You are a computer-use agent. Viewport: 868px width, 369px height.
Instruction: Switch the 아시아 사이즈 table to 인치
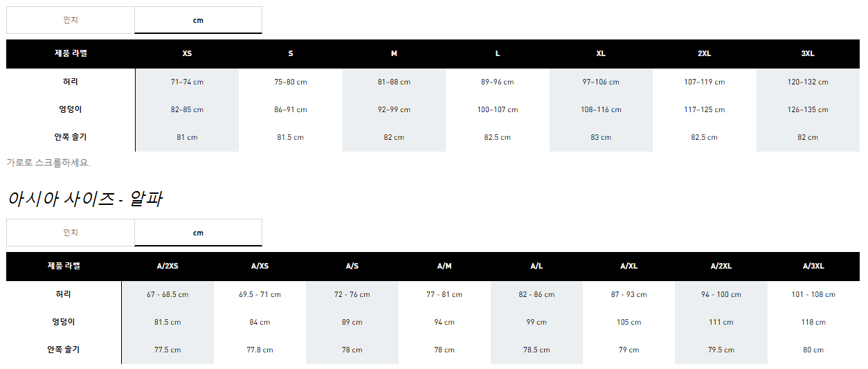[71, 233]
